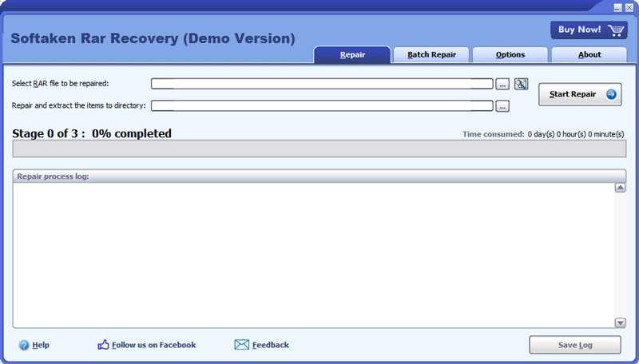The width and height of the screenshot is (639, 364).
Task: Click the extract directory input field
Action: click(x=322, y=106)
